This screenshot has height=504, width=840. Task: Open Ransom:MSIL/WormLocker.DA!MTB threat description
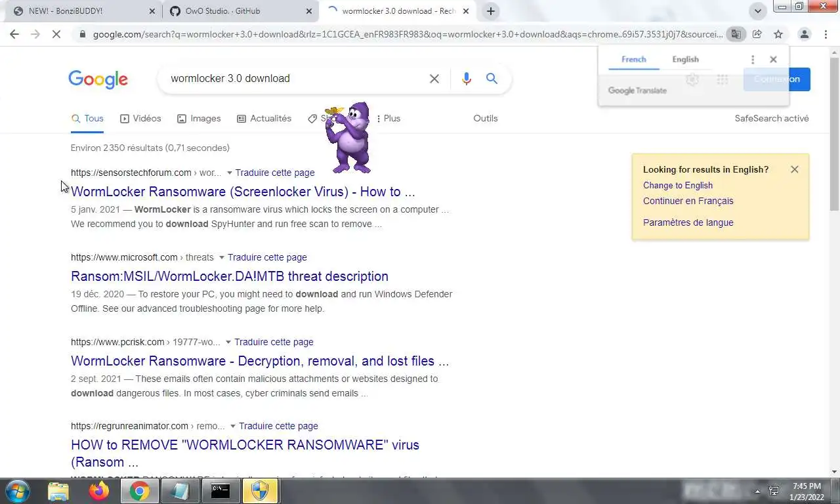point(230,276)
